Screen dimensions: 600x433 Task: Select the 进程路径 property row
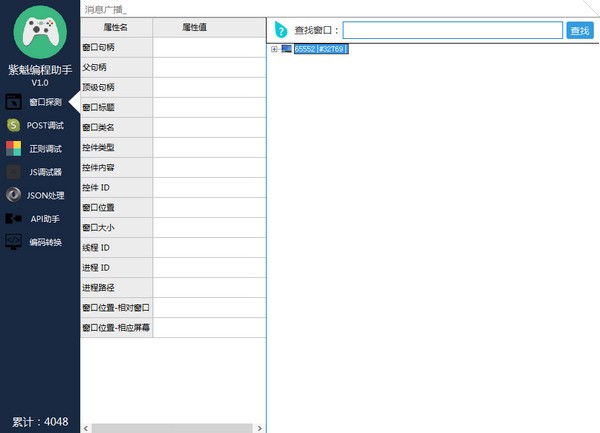coord(173,288)
